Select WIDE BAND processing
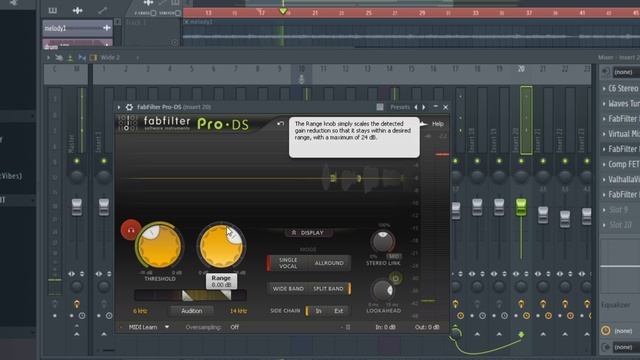 click(288, 289)
